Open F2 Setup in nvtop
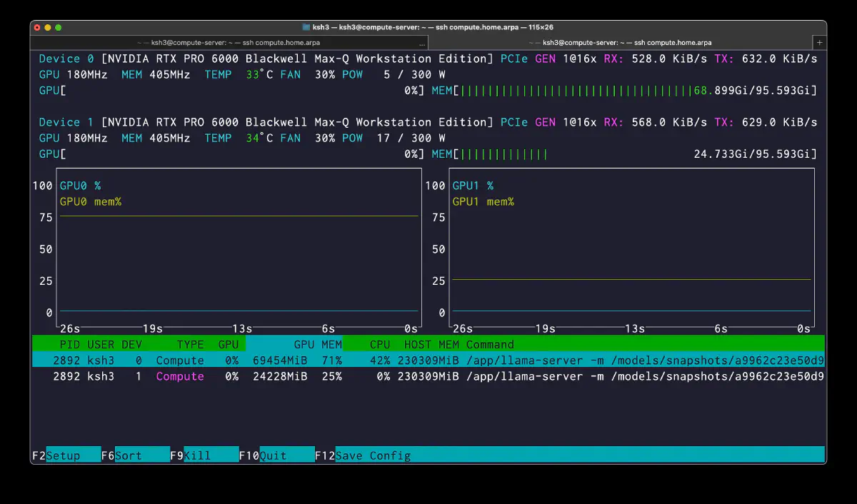This screenshot has width=857, height=504. click(66, 455)
